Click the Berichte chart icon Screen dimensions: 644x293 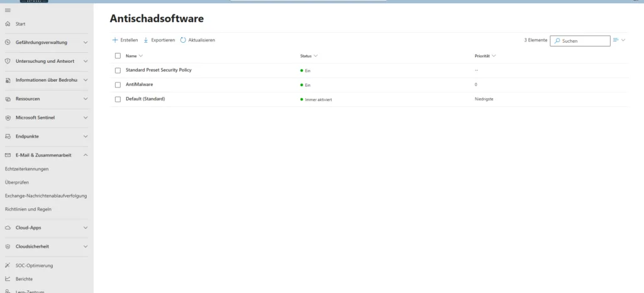point(8,279)
